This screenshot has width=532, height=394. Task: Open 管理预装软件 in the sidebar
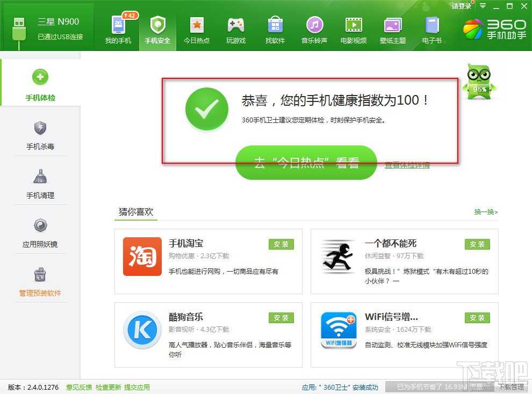[x=40, y=282]
